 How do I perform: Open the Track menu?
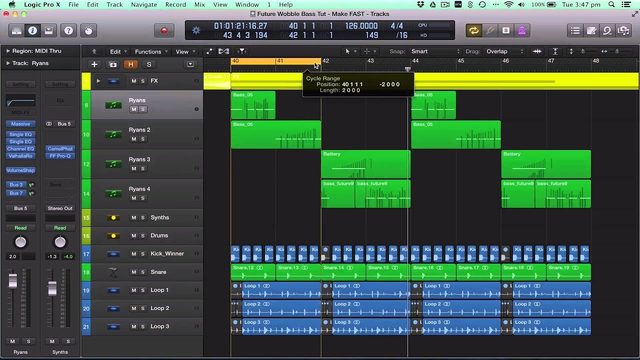114,4
